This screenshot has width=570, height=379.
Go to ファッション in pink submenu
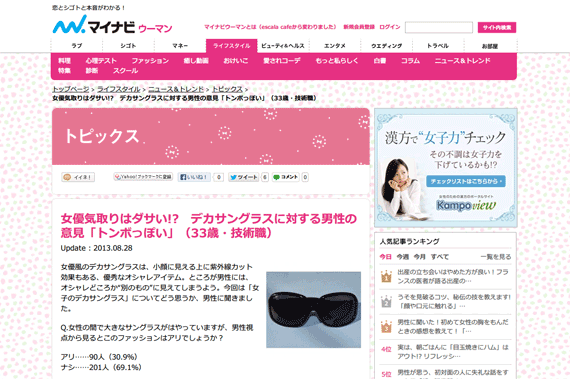(150, 61)
